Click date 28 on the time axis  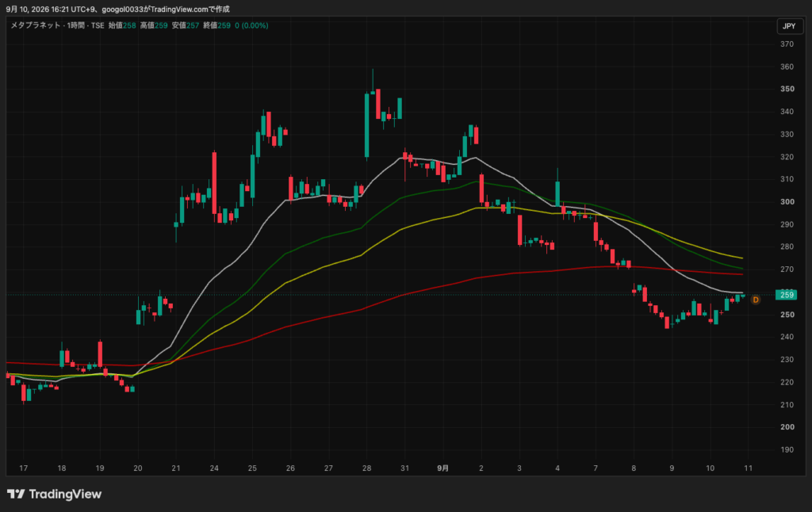[x=366, y=468]
